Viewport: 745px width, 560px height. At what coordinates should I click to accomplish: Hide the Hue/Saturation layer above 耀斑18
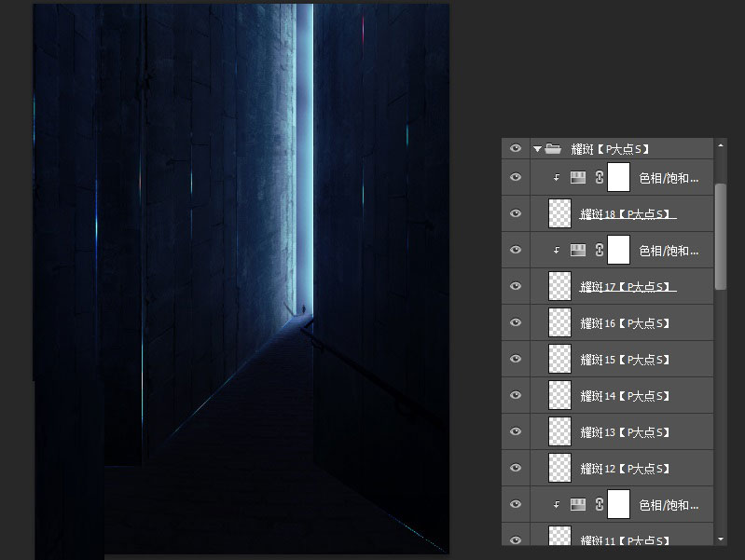click(516, 177)
